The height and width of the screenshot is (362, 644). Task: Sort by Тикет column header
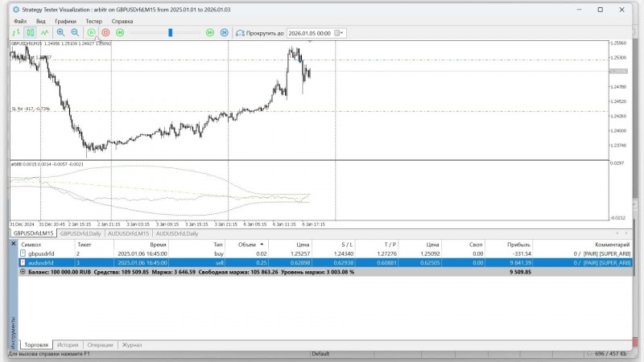94,245
